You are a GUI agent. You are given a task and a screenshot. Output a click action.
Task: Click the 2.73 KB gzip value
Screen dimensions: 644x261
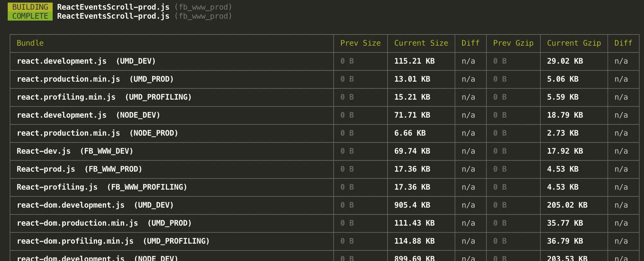[x=563, y=133]
